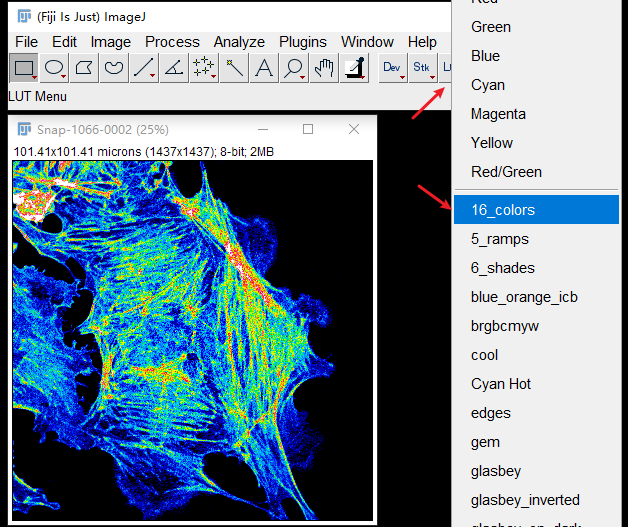
Task: Choose the Green LUT
Action: click(536, 27)
